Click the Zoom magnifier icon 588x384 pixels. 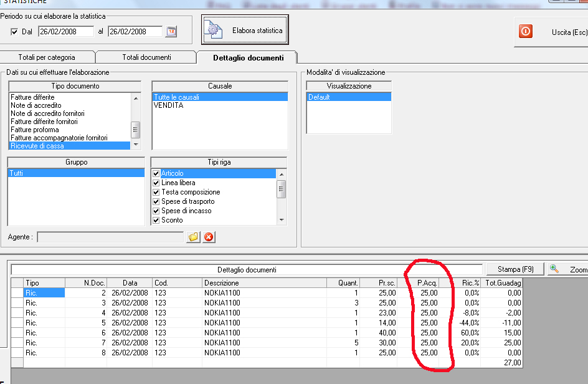554,269
